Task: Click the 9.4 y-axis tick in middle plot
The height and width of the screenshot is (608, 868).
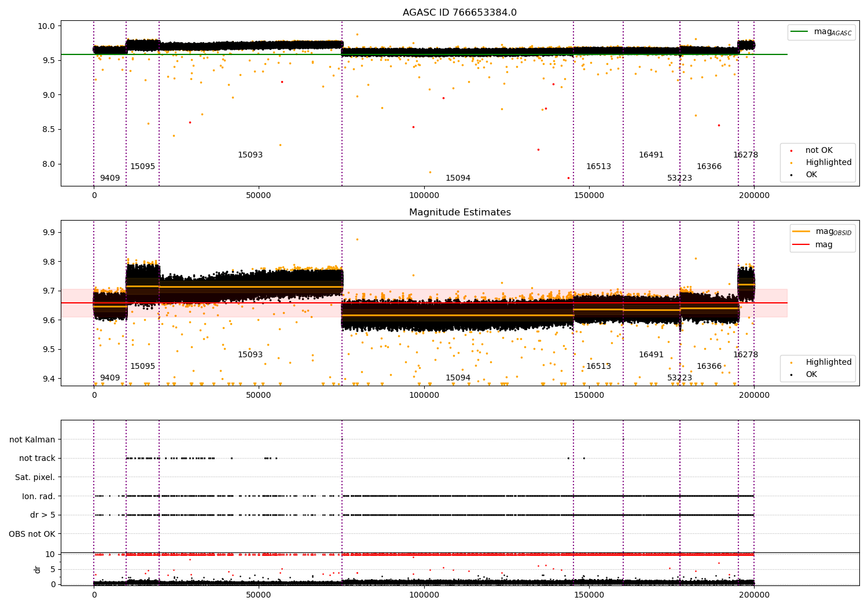Action: pos(49,379)
